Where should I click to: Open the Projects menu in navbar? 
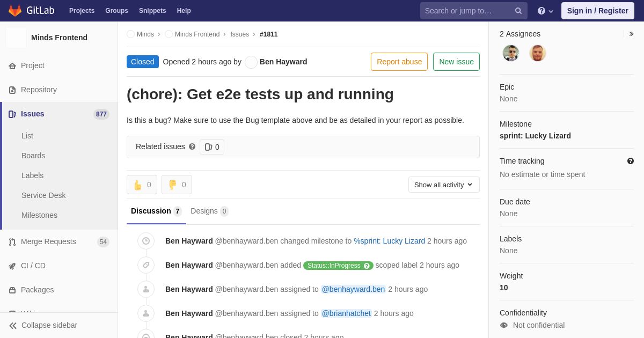point(82,11)
